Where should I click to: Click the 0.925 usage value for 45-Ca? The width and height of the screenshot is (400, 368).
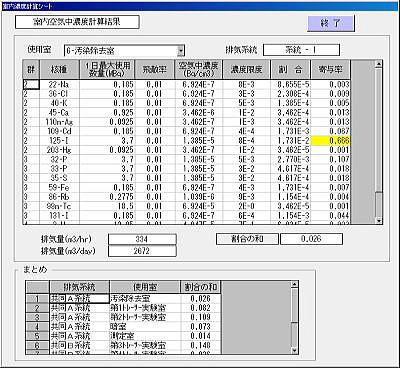click(x=107, y=112)
